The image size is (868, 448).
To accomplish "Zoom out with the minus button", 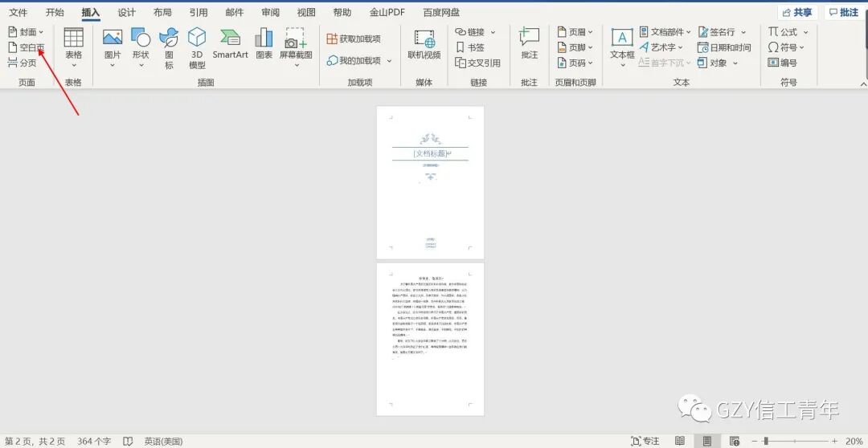I will [754, 441].
